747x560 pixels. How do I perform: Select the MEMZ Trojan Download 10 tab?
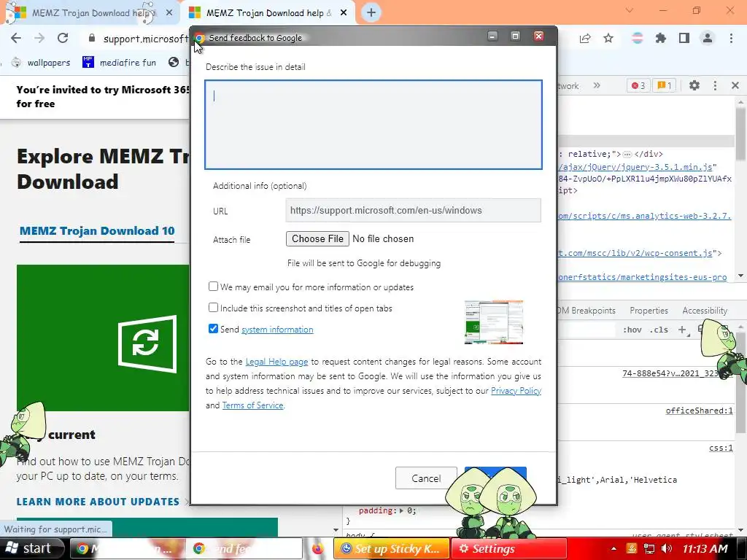pyautogui.click(x=97, y=231)
